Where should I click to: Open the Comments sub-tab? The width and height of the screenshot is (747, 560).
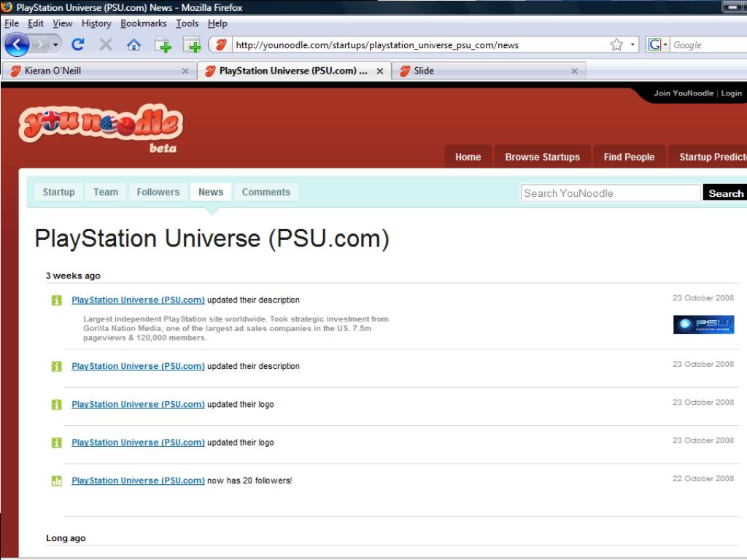coord(266,192)
